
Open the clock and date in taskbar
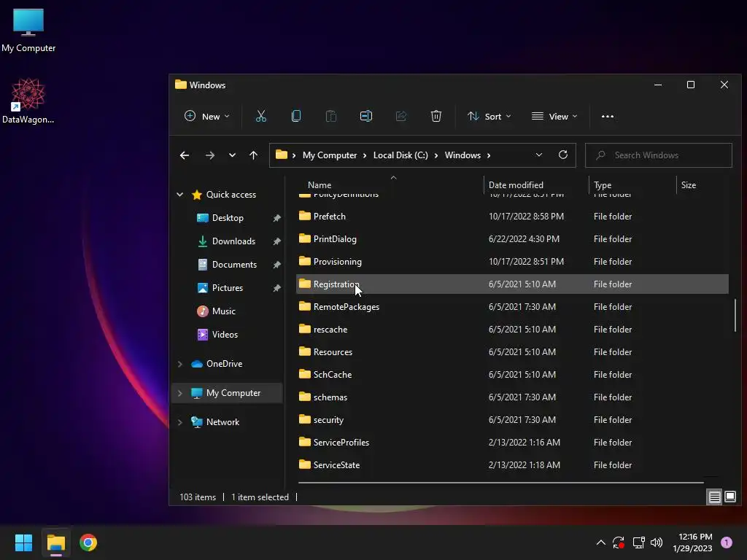[x=692, y=542]
